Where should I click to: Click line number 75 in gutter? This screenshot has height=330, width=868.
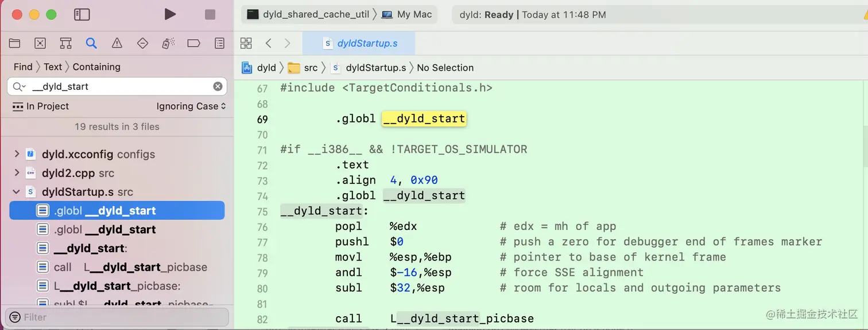coord(262,211)
